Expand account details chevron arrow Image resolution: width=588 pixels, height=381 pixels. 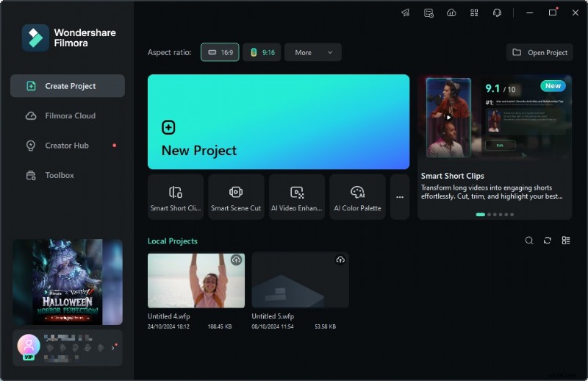pyautogui.click(x=112, y=347)
